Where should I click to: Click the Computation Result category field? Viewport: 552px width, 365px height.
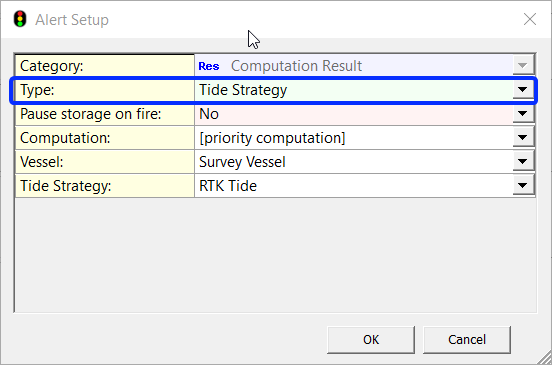pyautogui.click(x=354, y=66)
